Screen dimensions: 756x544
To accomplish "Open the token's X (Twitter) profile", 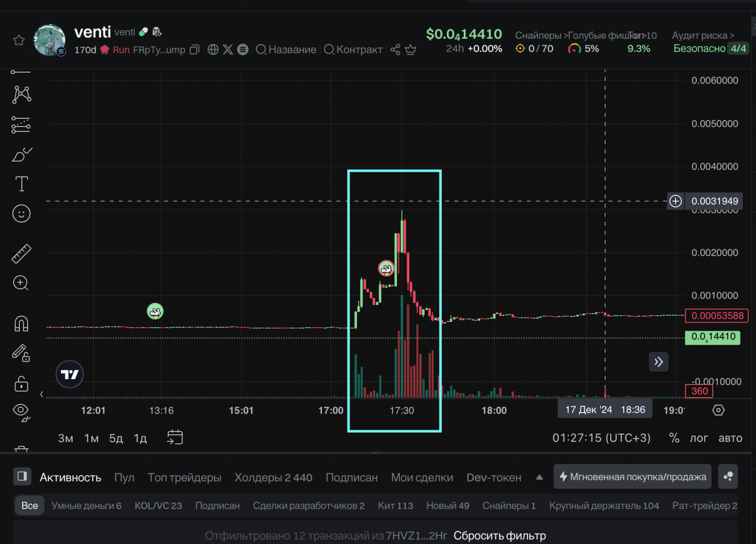I will click(228, 49).
